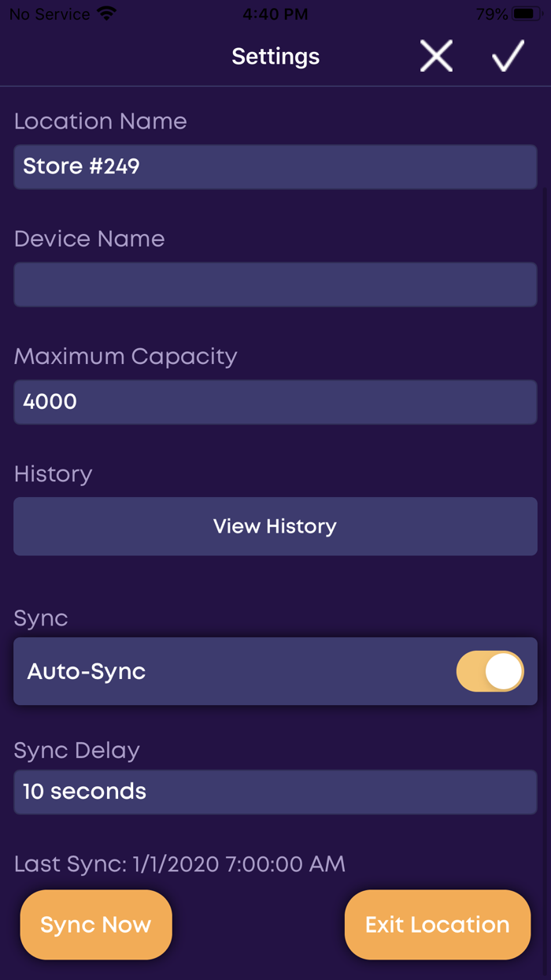The width and height of the screenshot is (551, 980).
Task: Disable the Auto-Sync switch
Action: tap(490, 672)
